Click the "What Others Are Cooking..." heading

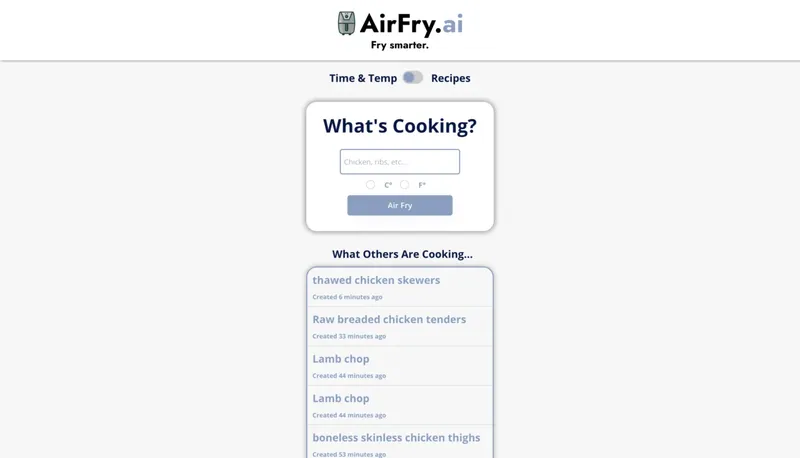[402, 254]
